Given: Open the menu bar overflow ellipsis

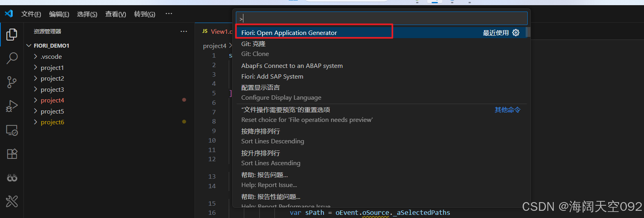Looking at the screenshot, I should [x=169, y=14].
